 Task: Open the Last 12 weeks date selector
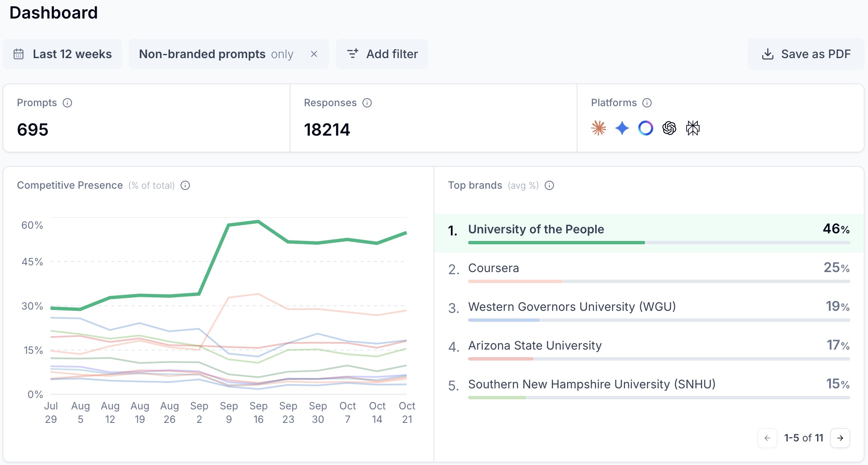point(62,54)
